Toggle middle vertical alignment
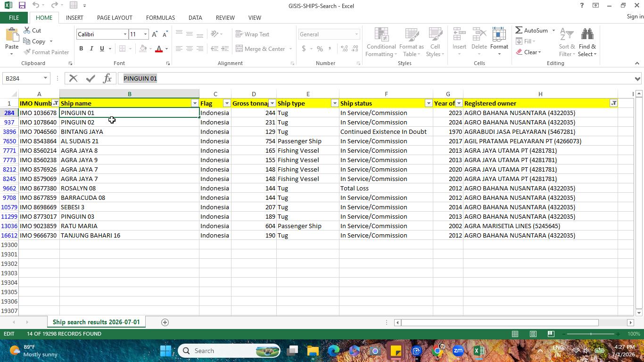The width and height of the screenshot is (644, 362). point(189,34)
